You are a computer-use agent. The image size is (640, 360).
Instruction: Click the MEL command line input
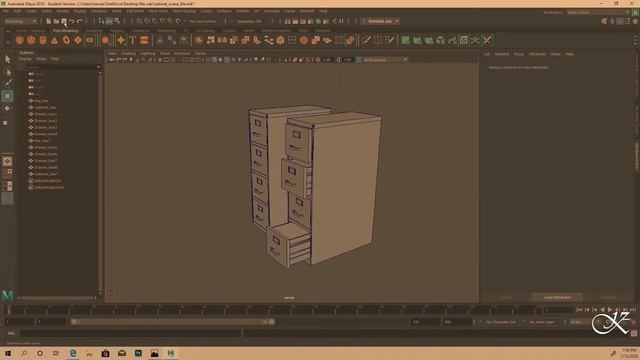pyautogui.click(x=130, y=333)
